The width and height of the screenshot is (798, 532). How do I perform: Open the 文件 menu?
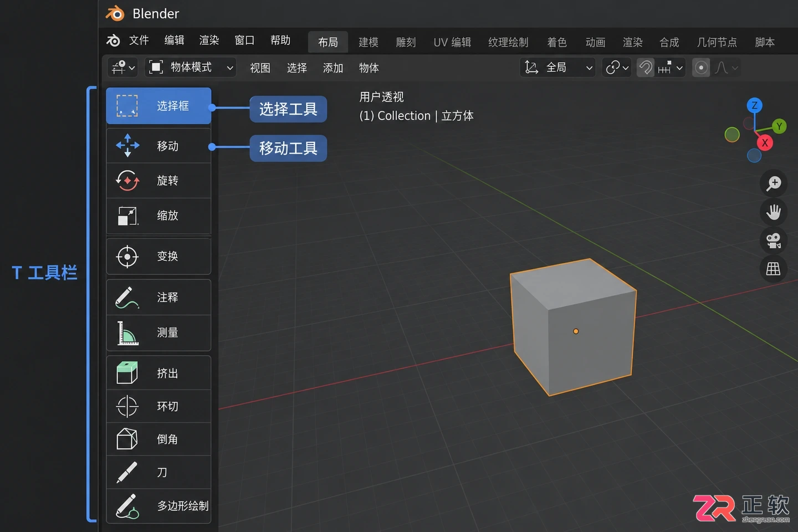point(139,40)
